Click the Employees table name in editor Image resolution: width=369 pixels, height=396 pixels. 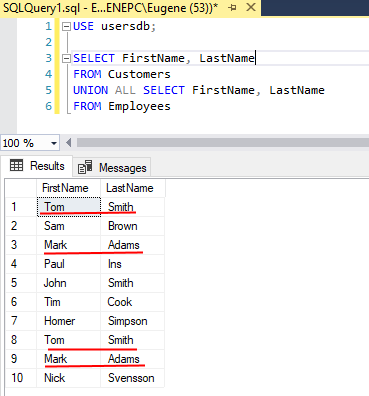[x=139, y=106]
